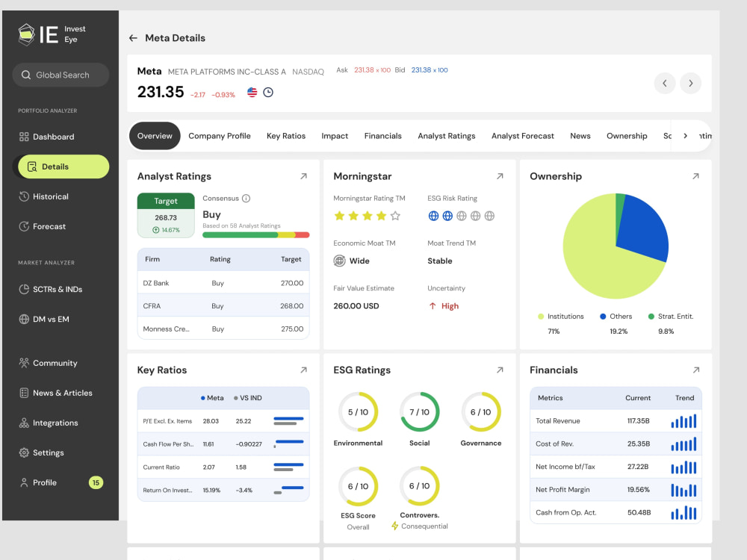Click the Target price box 268.73
This screenshot has width=747, height=560.
point(166,215)
